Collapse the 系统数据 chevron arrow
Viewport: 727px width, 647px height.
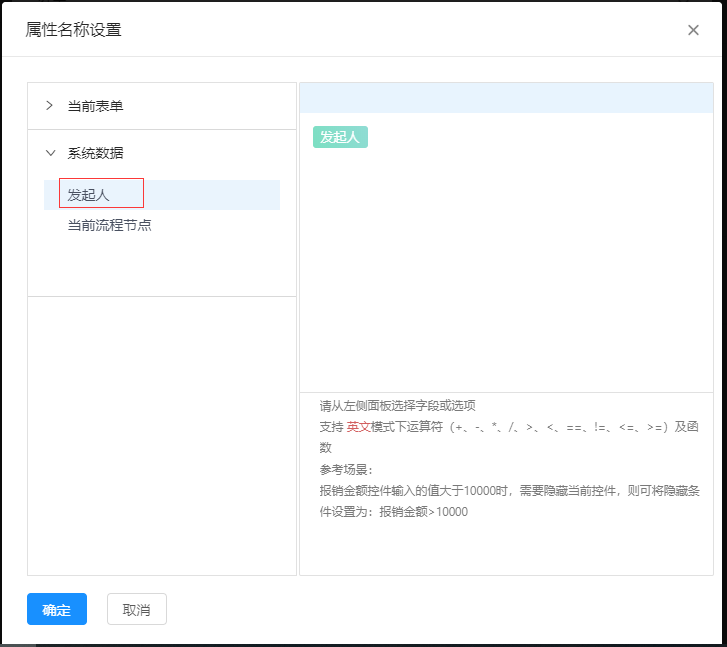tap(50, 153)
